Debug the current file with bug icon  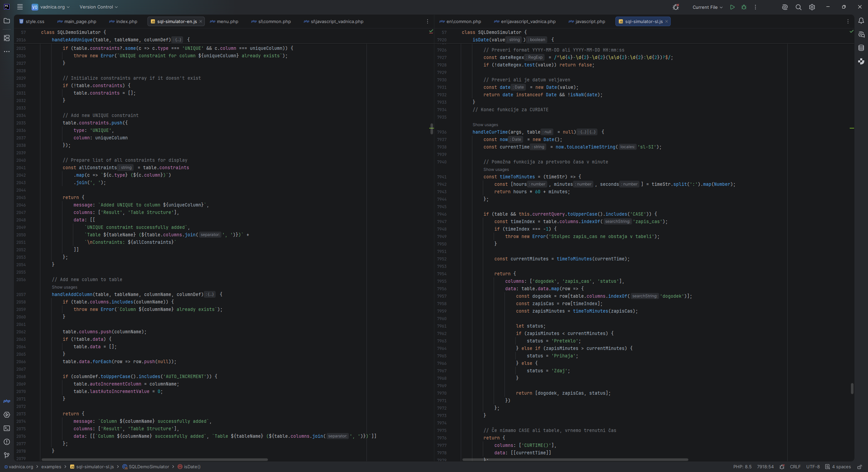[744, 7]
